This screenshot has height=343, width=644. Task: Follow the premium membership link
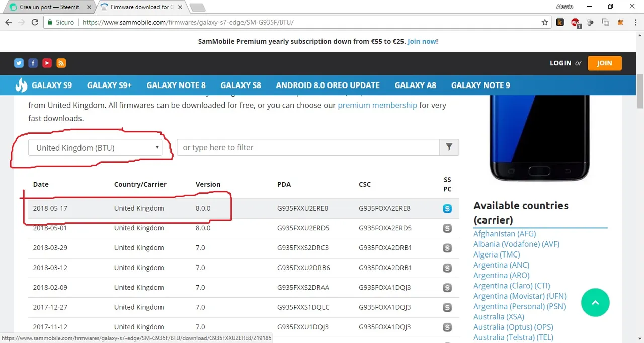coord(377,105)
